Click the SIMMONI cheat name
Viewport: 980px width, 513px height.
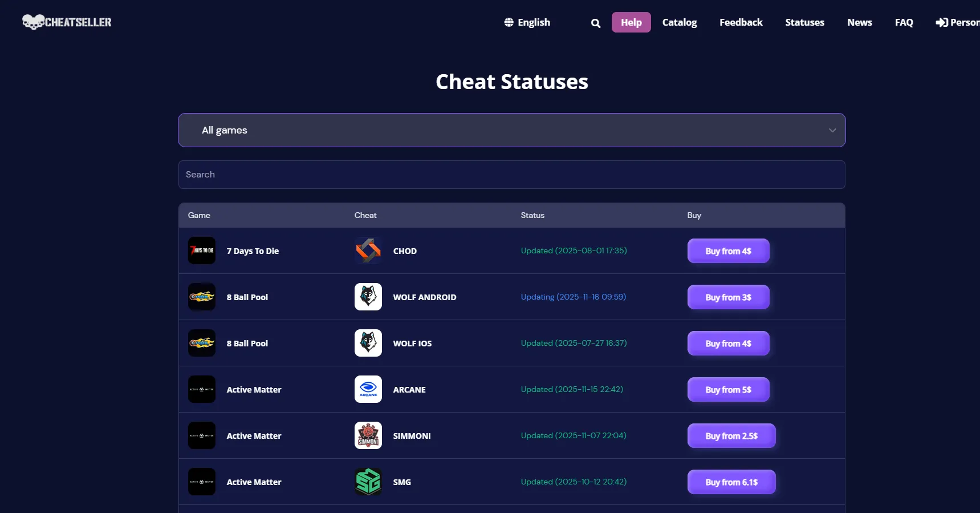(x=412, y=436)
